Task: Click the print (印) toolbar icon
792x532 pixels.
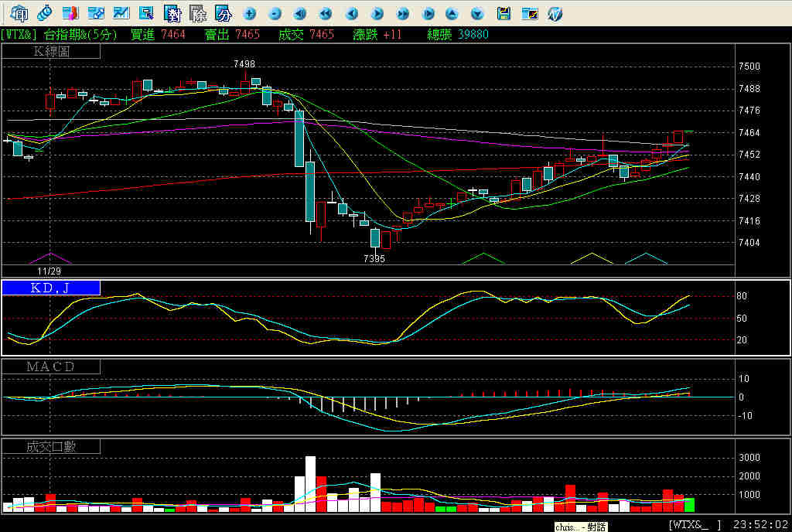Action: [x=19, y=14]
